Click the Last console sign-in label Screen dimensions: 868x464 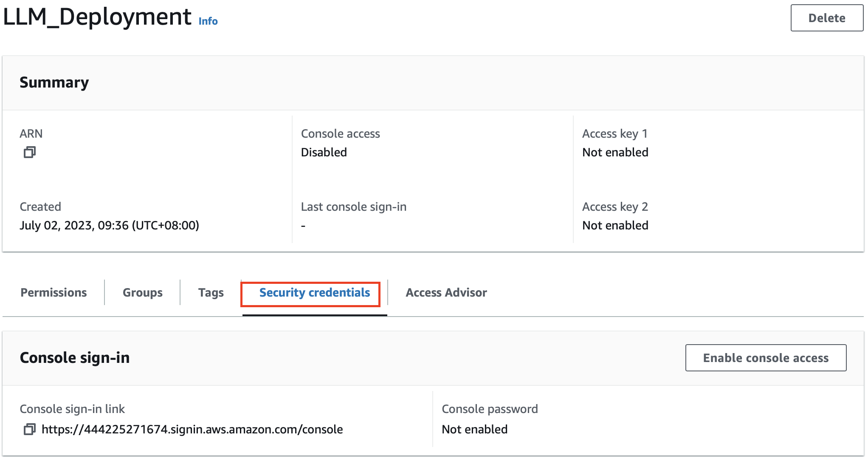coord(353,207)
